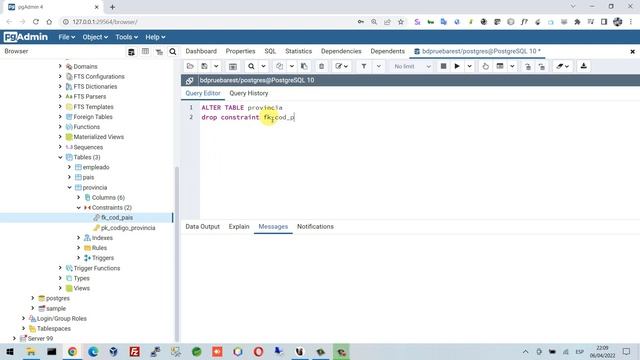Switch to the Statistics tab
The image size is (640, 360).
click(x=298, y=51)
